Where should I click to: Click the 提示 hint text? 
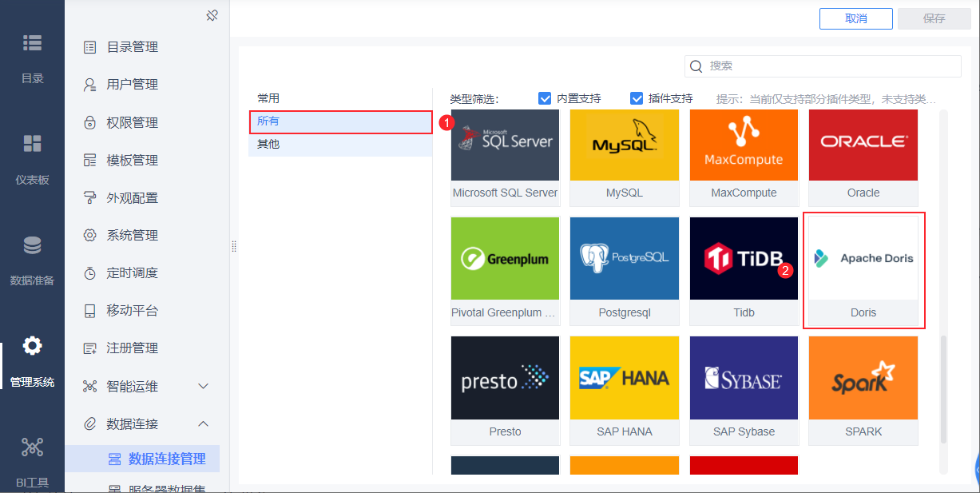[x=827, y=99]
